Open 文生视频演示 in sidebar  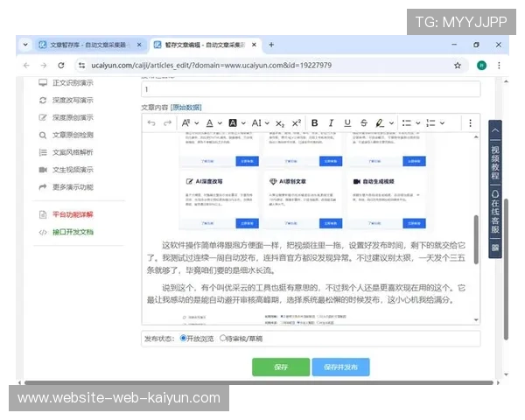click(73, 170)
